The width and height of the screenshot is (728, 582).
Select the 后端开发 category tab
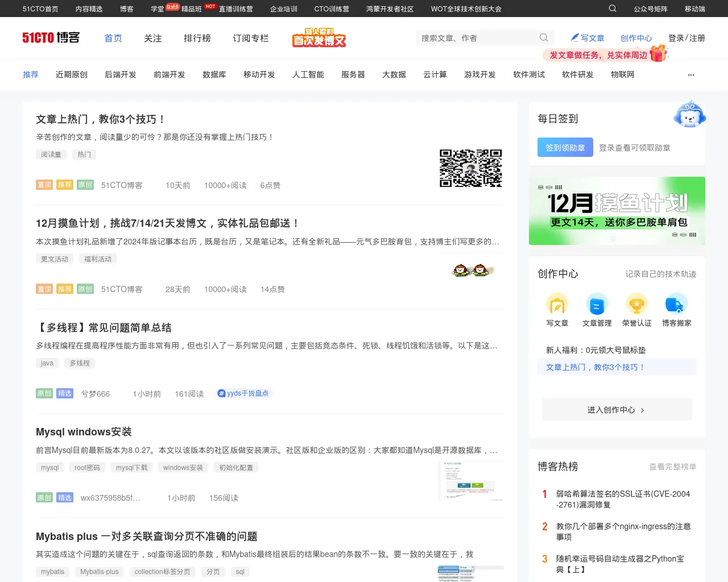tap(121, 74)
